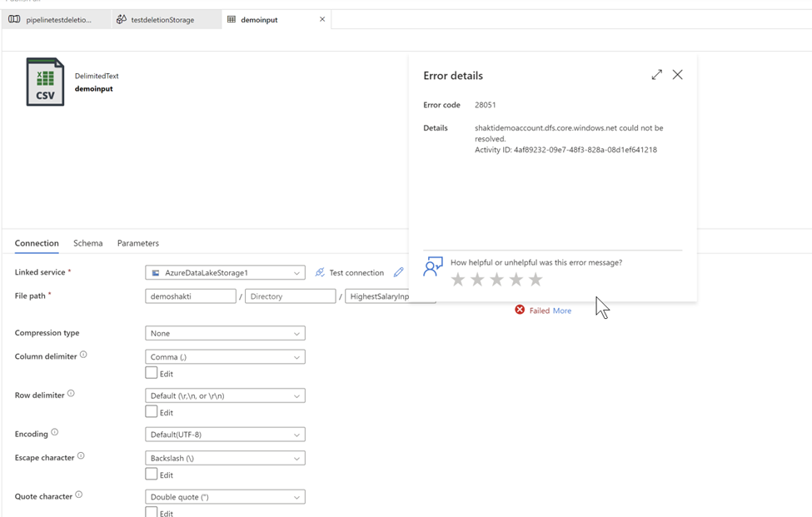Screen dimensions: 812x517
Task: Click the Test connection icon
Action: coord(319,272)
